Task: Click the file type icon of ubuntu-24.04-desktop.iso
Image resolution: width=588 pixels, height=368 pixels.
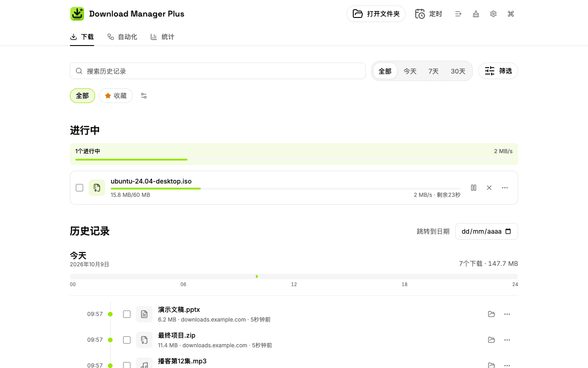Action: [x=97, y=188]
